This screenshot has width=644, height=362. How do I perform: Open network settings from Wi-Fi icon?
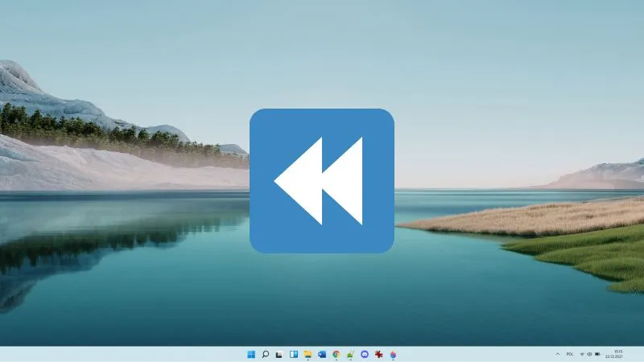coord(582,354)
